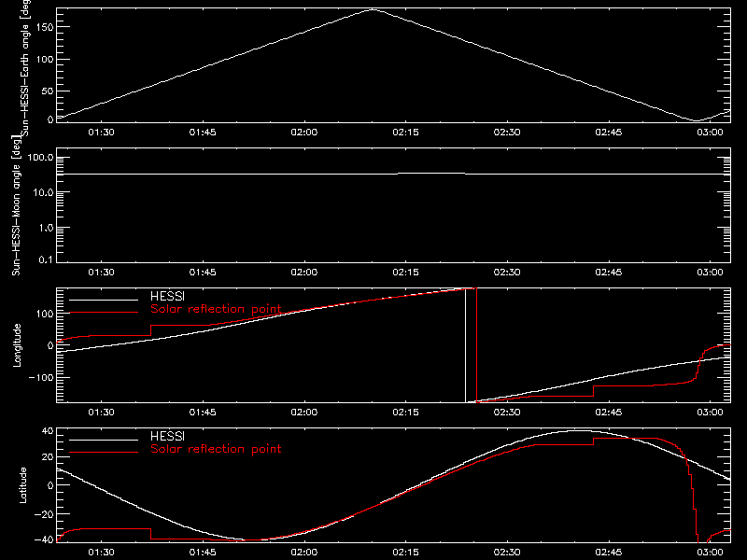This screenshot has height=560, width=747.
Task: Click 02:00 time label under Longitude plot
Action: pos(304,412)
